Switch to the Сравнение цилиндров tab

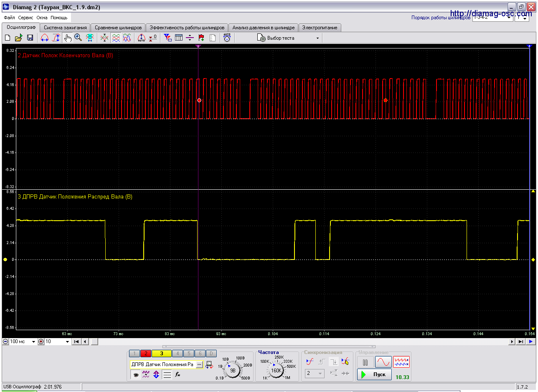pyautogui.click(x=118, y=28)
